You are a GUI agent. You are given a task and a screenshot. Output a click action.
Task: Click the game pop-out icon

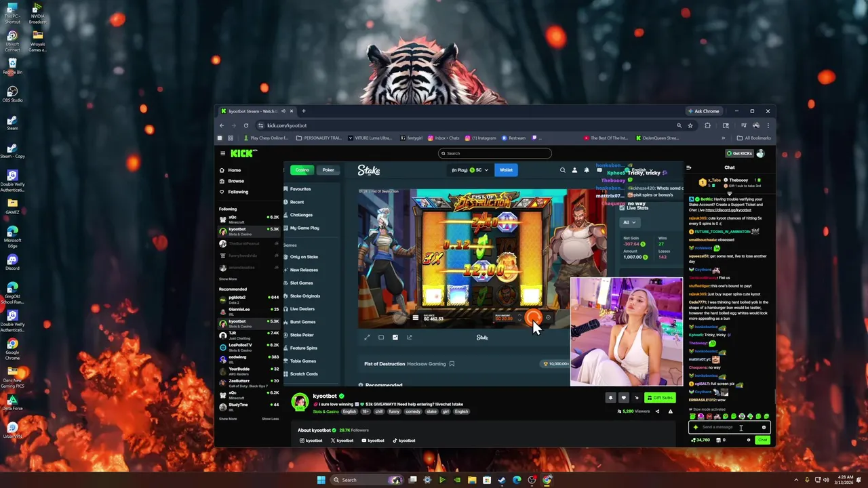[410, 338]
